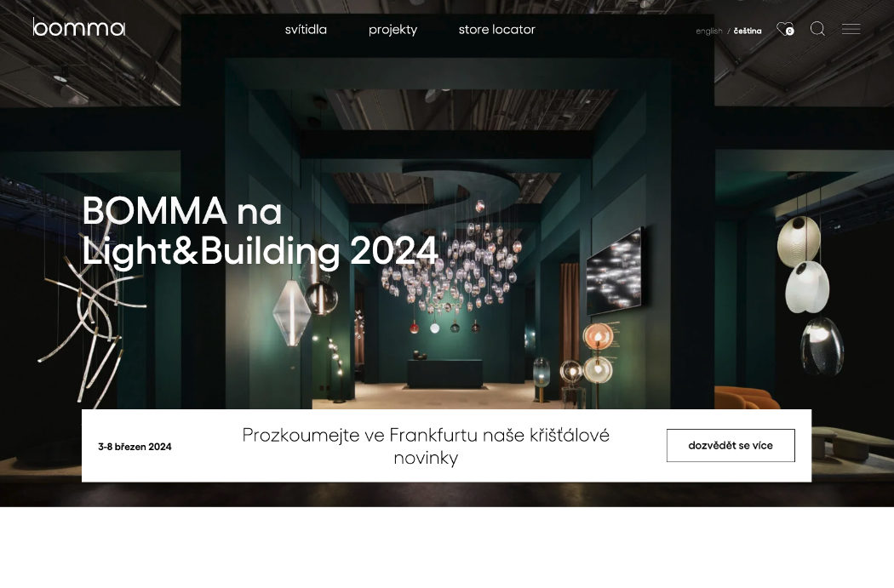
Task: Switch language to english
Action: (x=708, y=31)
